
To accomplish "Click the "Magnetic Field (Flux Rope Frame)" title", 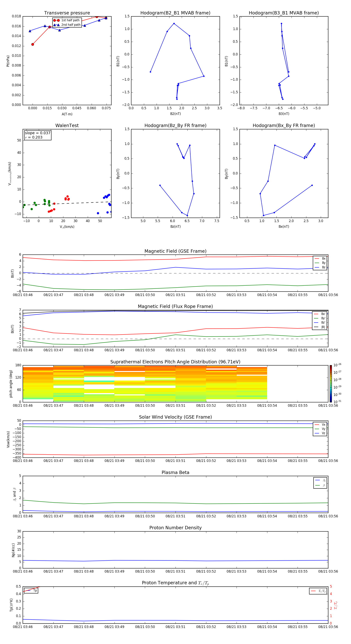I will click(175, 307).
